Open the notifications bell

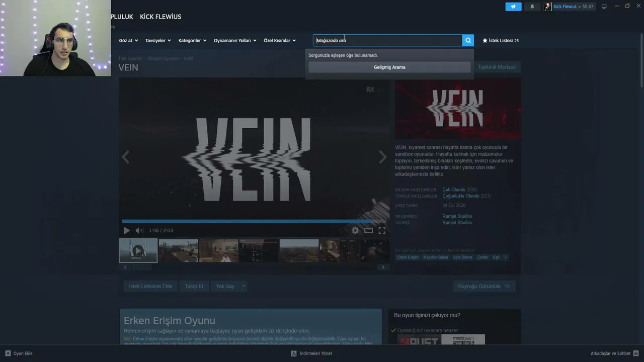point(532,7)
